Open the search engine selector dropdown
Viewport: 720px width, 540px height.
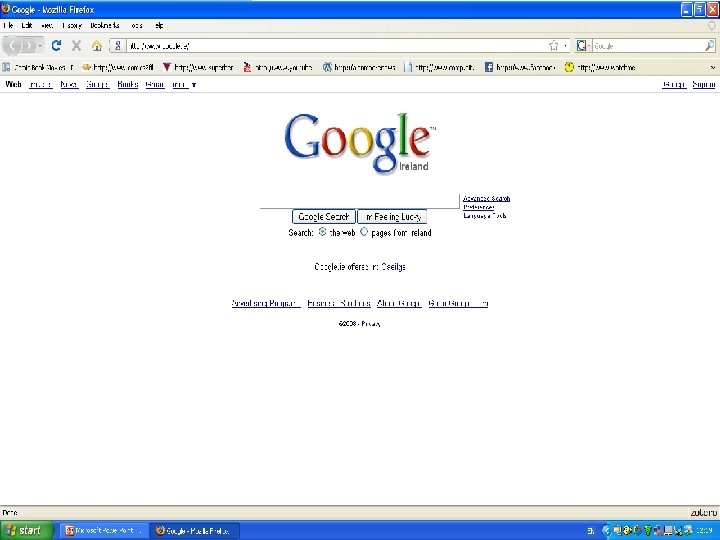(x=584, y=45)
